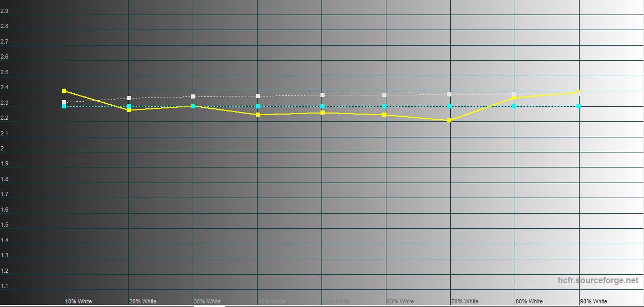
Task: Select the 2.4 gamma label on y-axis
Action: click(x=4, y=87)
